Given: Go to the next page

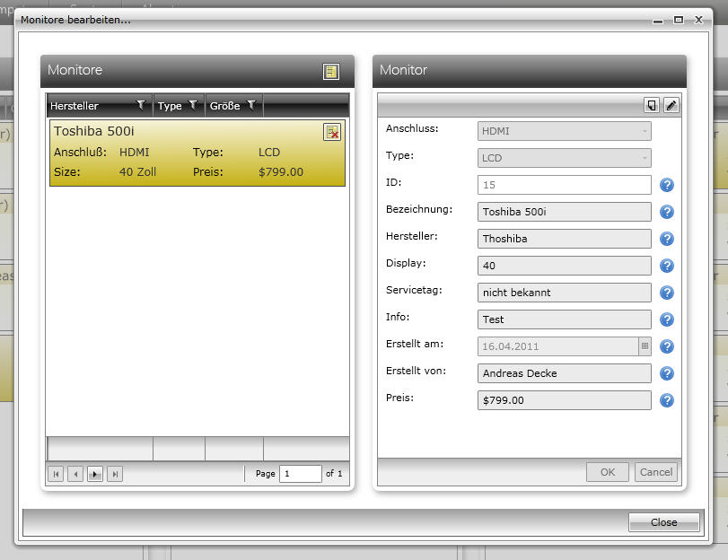Looking at the screenshot, I should 95,474.
